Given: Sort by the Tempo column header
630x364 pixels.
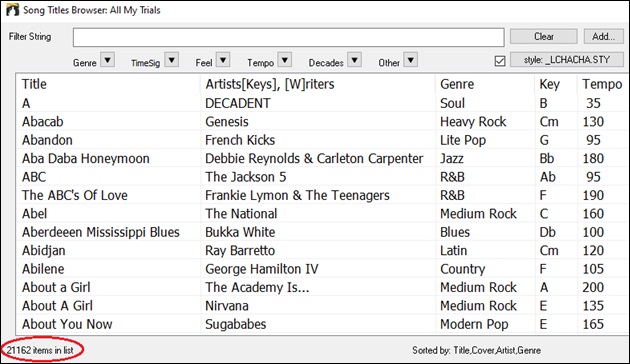Looking at the screenshot, I should [x=602, y=84].
